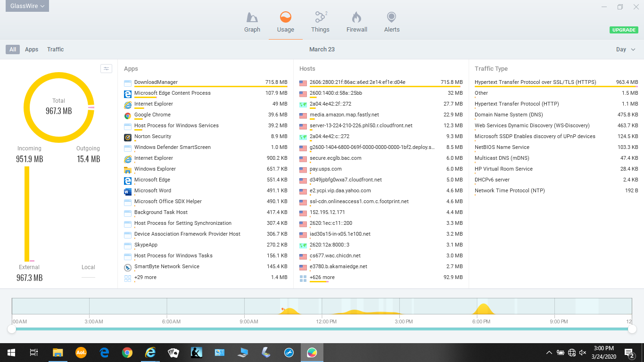The width and height of the screenshot is (644, 362).
Task: Select the Things network devices icon
Action: pos(320,18)
